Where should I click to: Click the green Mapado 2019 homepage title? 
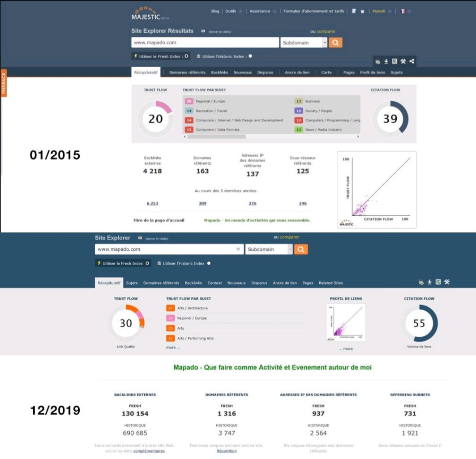[272, 368]
